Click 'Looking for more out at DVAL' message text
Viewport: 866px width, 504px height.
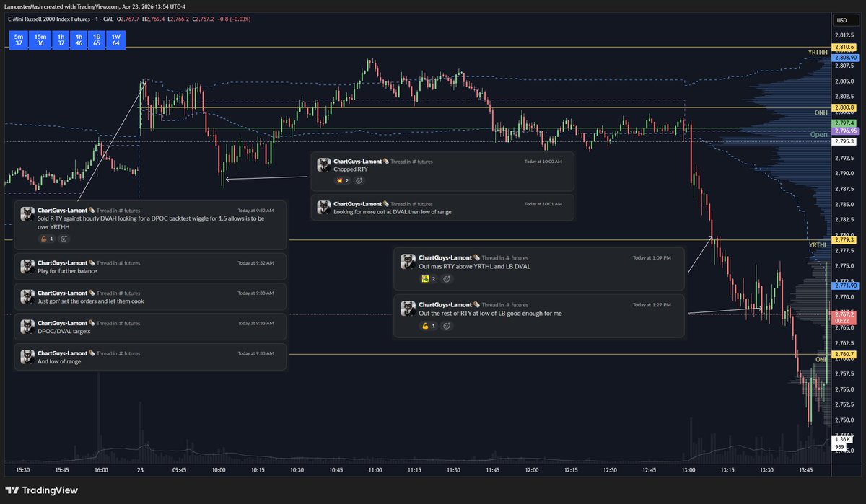click(393, 211)
